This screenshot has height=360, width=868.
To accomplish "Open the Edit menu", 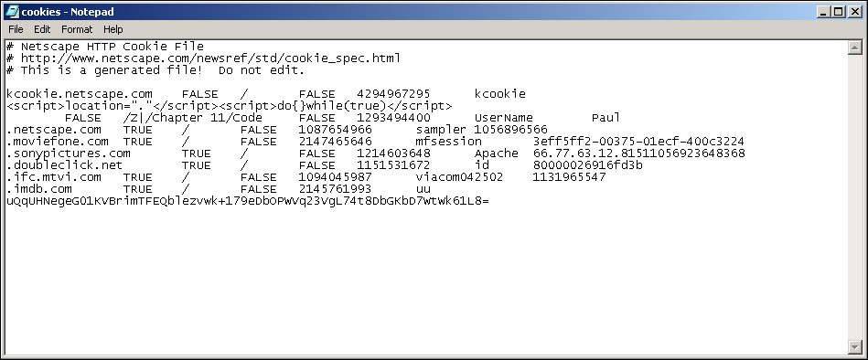I will click(42, 29).
